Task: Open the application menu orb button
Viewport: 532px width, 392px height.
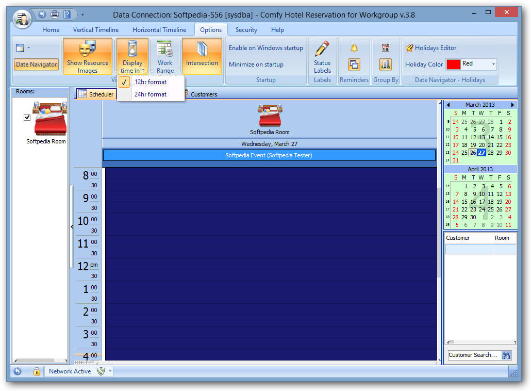Action: pos(22,19)
